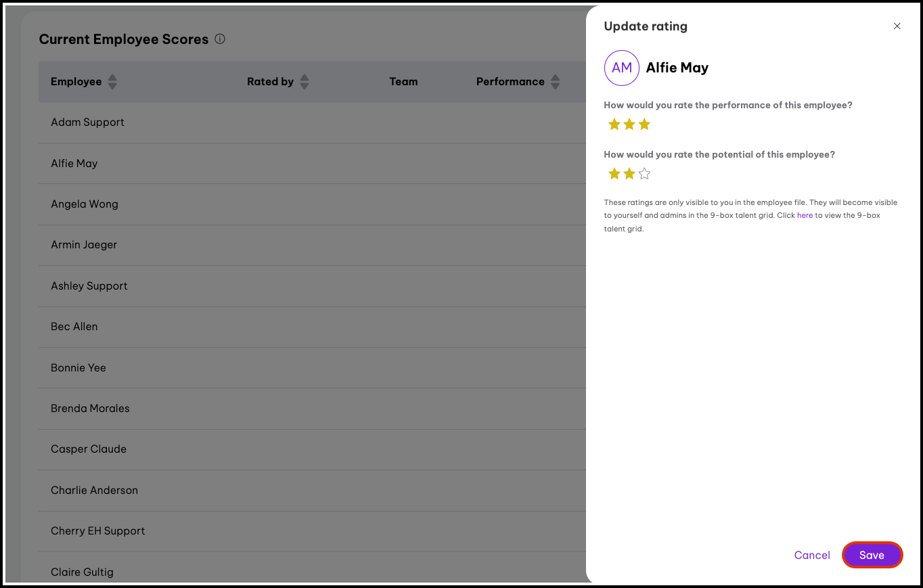Click the Team column header
923x588 pixels.
click(403, 82)
